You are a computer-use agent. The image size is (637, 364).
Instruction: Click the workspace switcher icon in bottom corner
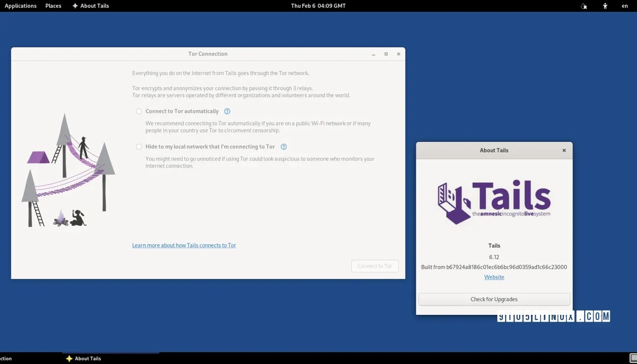633,358
